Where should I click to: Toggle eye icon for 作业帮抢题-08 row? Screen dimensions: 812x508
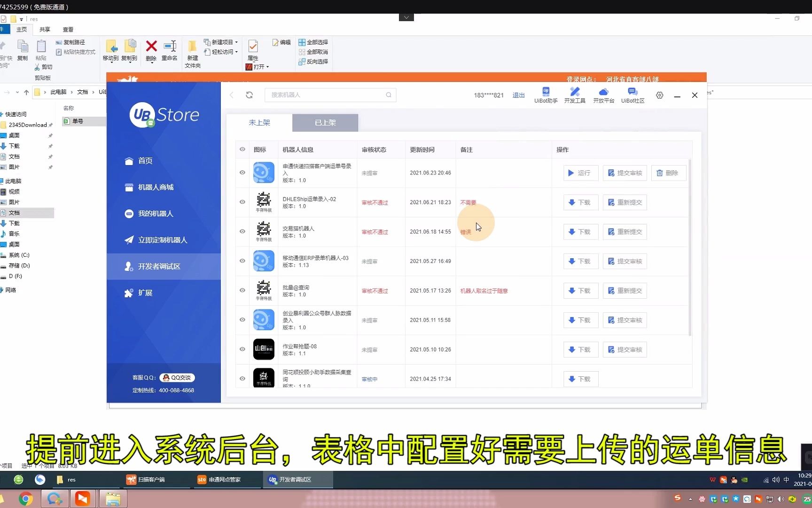pyautogui.click(x=242, y=349)
